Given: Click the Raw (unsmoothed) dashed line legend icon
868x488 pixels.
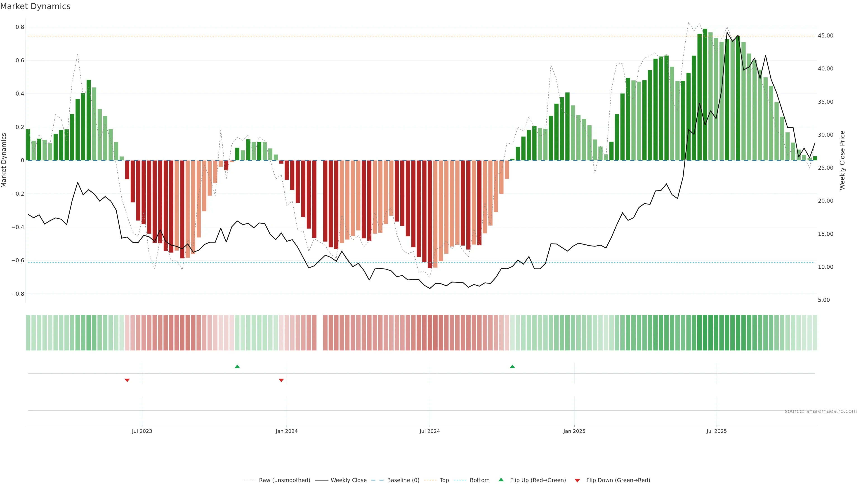Looking at the screenshot, I should pos(250,480).
